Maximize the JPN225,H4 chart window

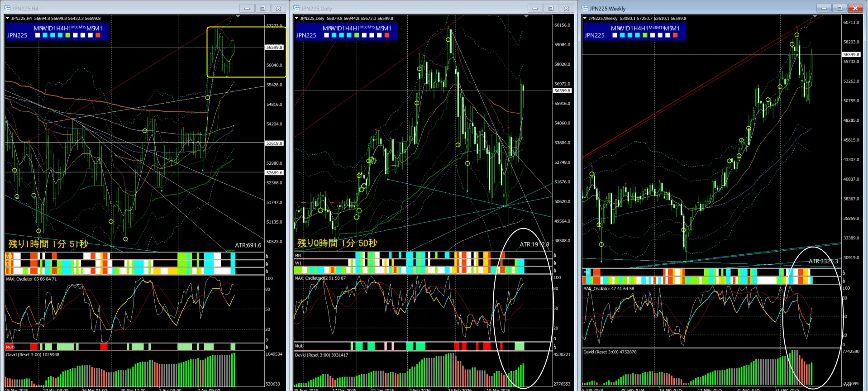pyautogui.click(x=262, y=8)
